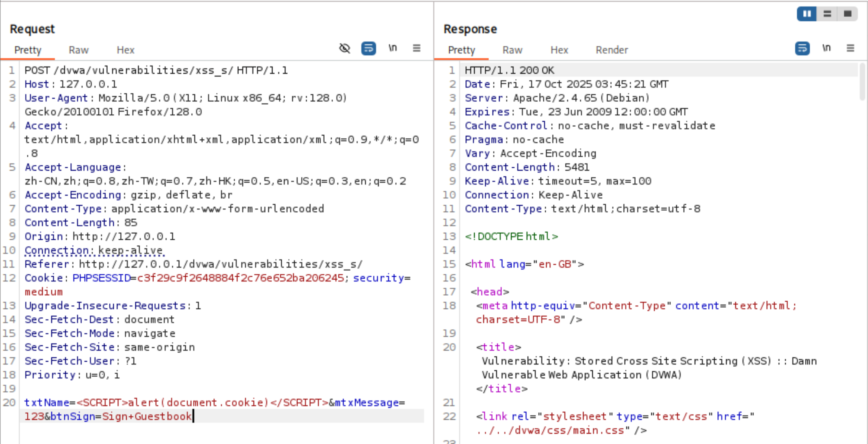
Task: Switch Response view to Hex tab
Action: 559,50
